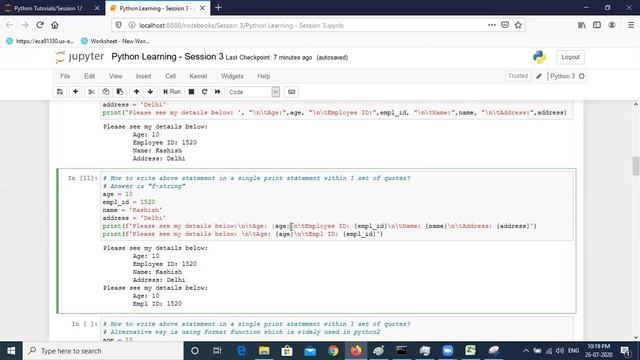
Task: Open the View menu
Action: click(116, 76)
